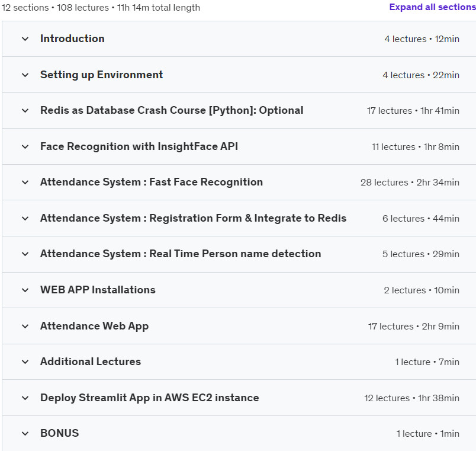Viewport: 476px width, 451px height.
Task: Click the '17 lectures • 2hr 9min' text
Action: coord(413,327)
